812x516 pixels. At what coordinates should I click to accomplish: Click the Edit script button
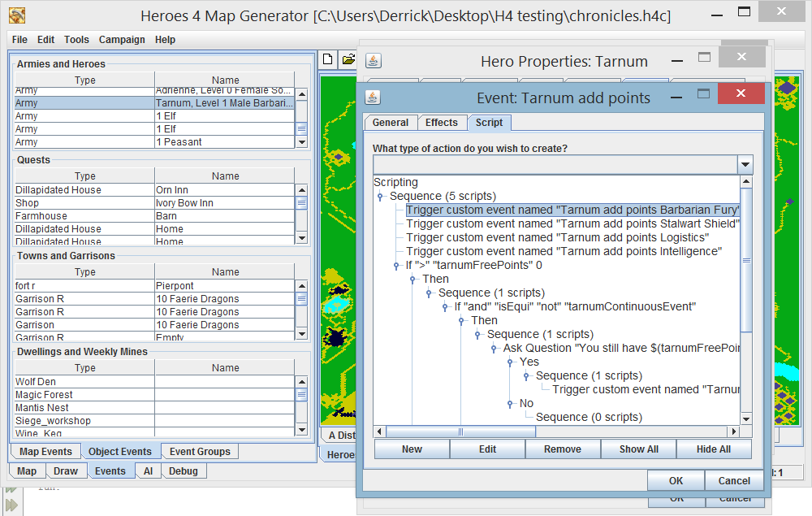pyautogui.click(x=487, y=449)
